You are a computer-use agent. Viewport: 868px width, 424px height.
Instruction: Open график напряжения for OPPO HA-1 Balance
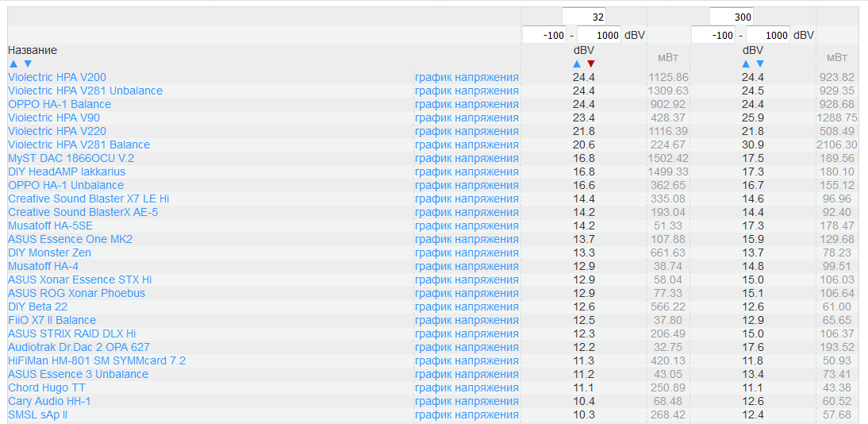coord(467,104)
